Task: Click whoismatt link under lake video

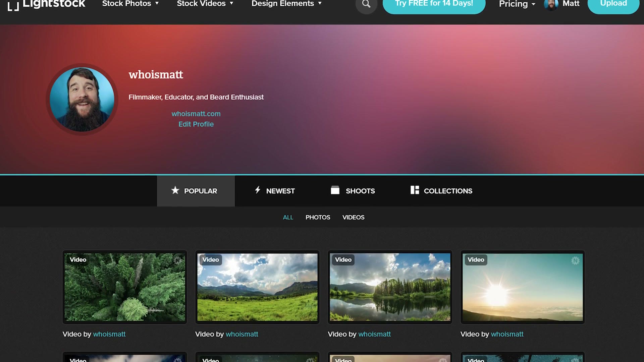Action: click(x=375, y=334)
